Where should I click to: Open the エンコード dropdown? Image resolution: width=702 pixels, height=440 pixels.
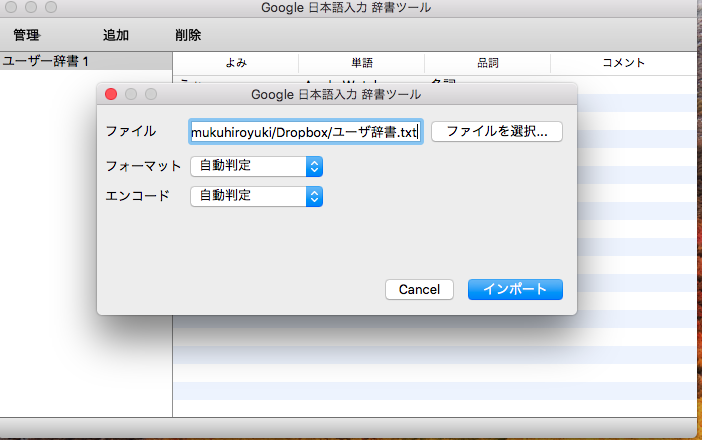tap(257, 196)
